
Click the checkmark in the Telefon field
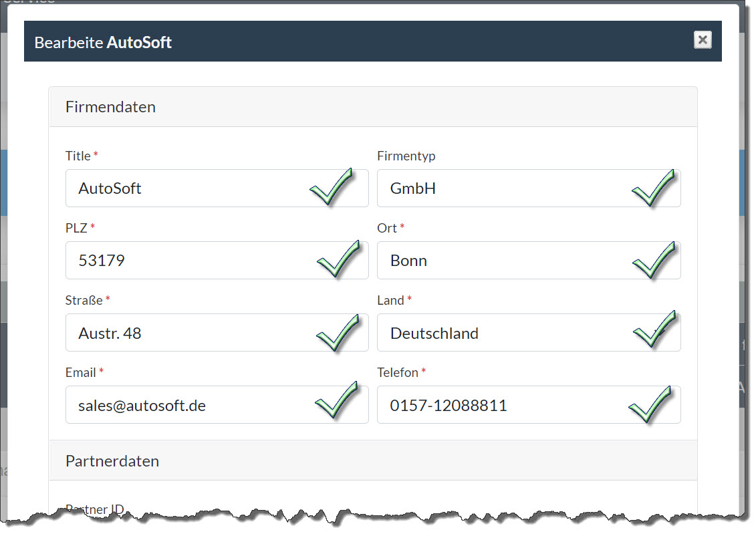click(x=650, y=404)
